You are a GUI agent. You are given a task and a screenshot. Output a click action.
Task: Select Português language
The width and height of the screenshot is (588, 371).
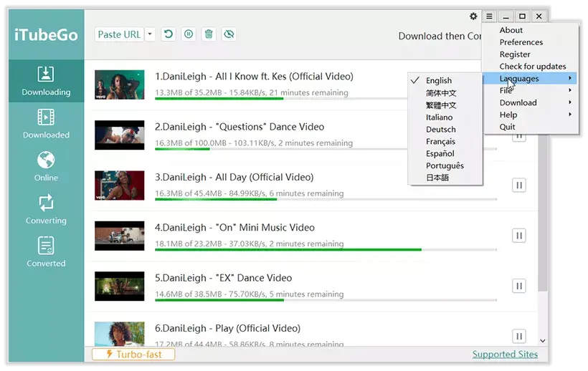tap(445, 165)
